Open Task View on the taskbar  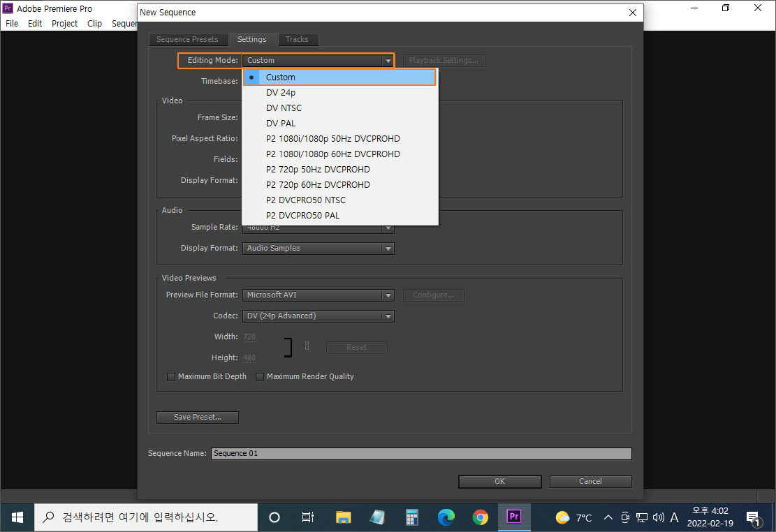coord(308,517)
